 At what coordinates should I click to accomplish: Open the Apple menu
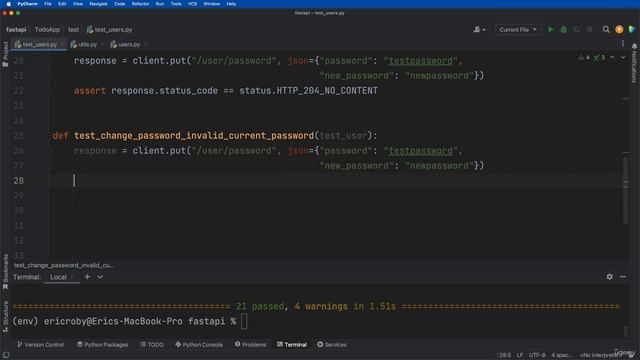point(8,4)
